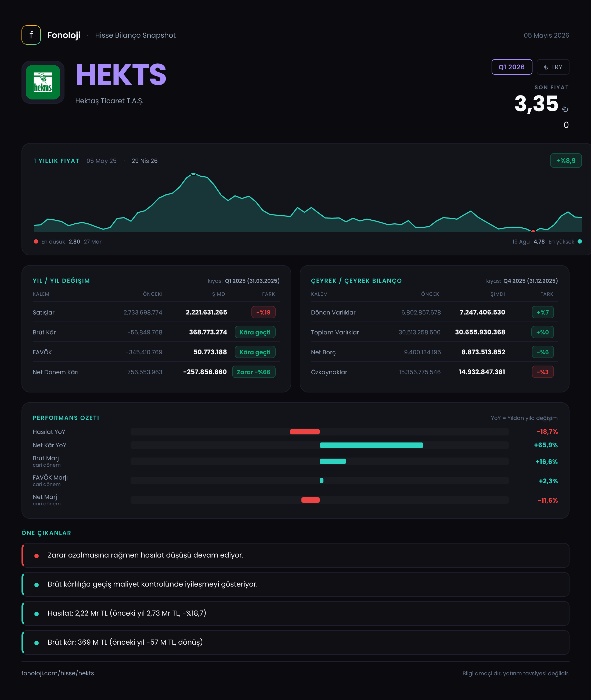The height and width of the screenshot is (700, 591).
Task: Click the Brüt Marj teal bar
Action: [x=333, y=461]
